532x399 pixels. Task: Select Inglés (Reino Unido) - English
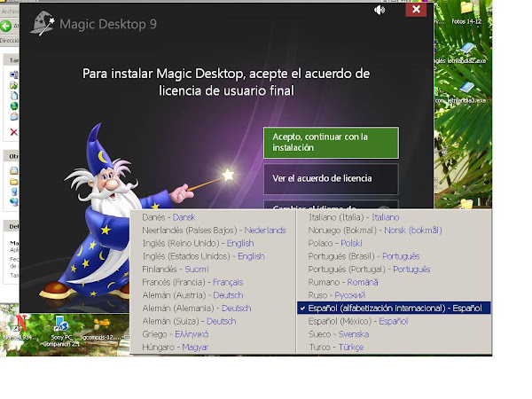(198, 243)
